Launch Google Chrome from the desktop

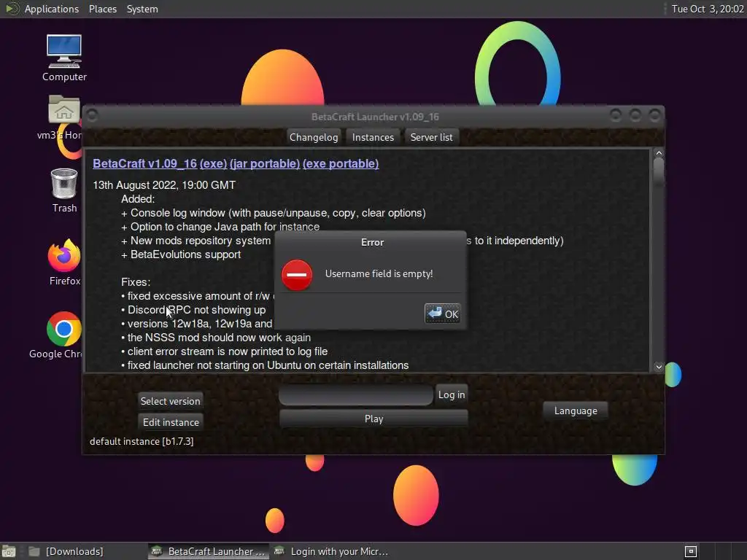pyautogui.click(x=64, y=335)
